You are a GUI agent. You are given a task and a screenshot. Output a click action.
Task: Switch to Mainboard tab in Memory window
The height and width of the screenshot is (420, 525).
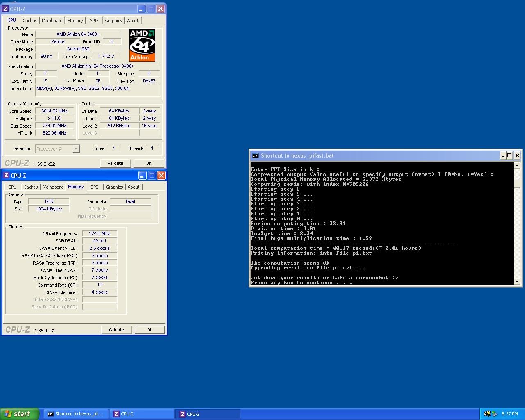pos(53,187)
